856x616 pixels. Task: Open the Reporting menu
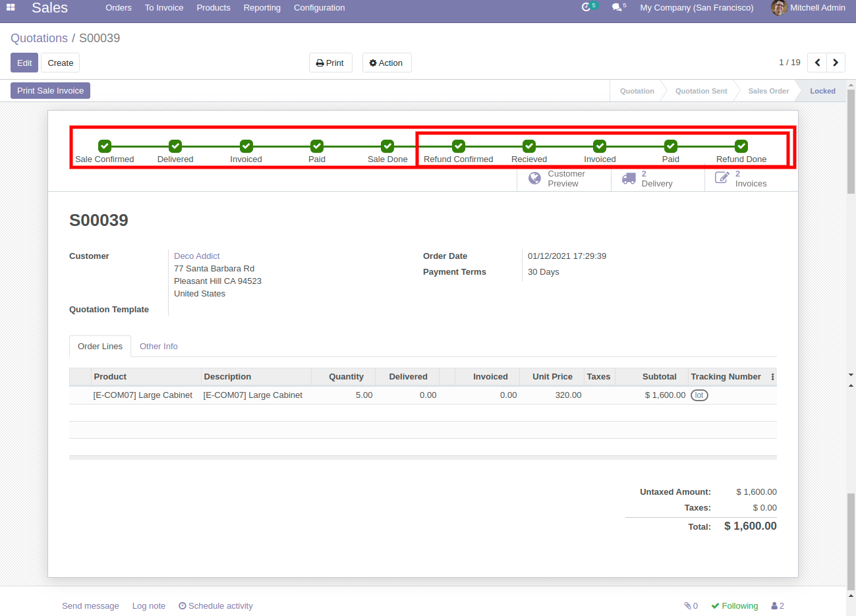tap(262, 8)
